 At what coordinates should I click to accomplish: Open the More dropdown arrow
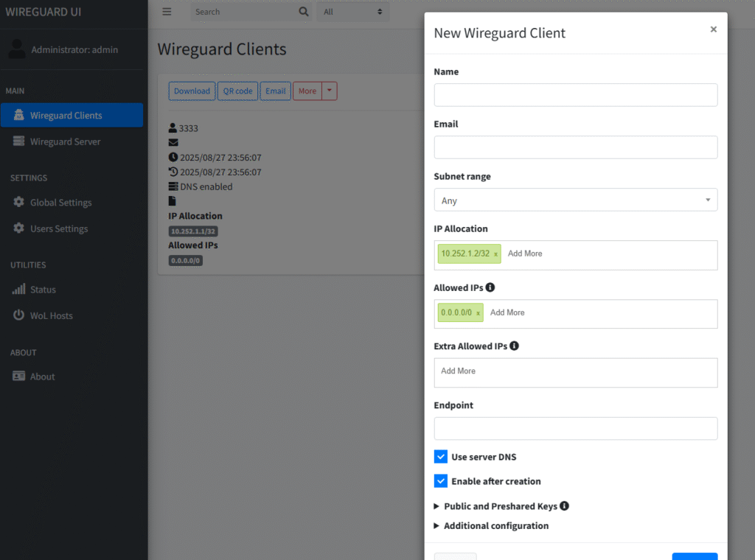(330, 91)
